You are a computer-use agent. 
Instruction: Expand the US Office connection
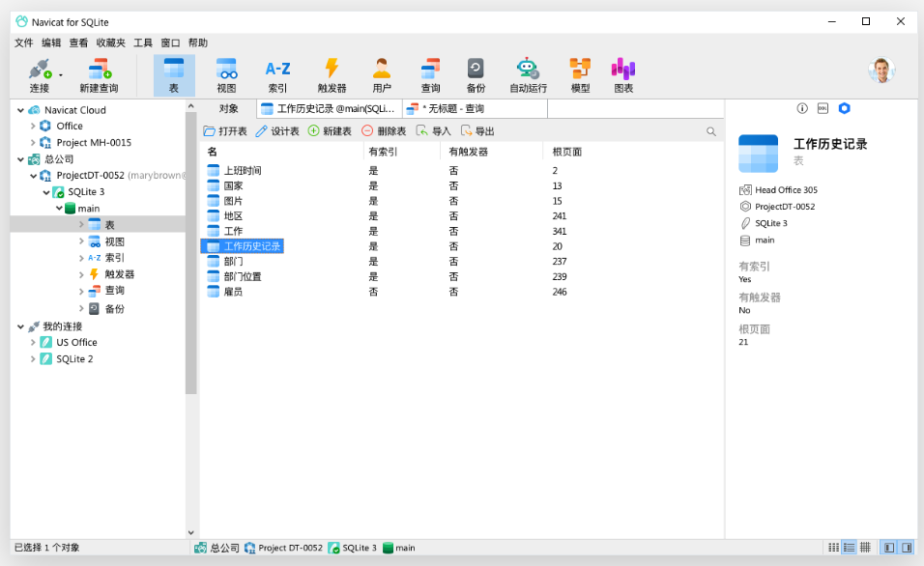click(32, 341)
